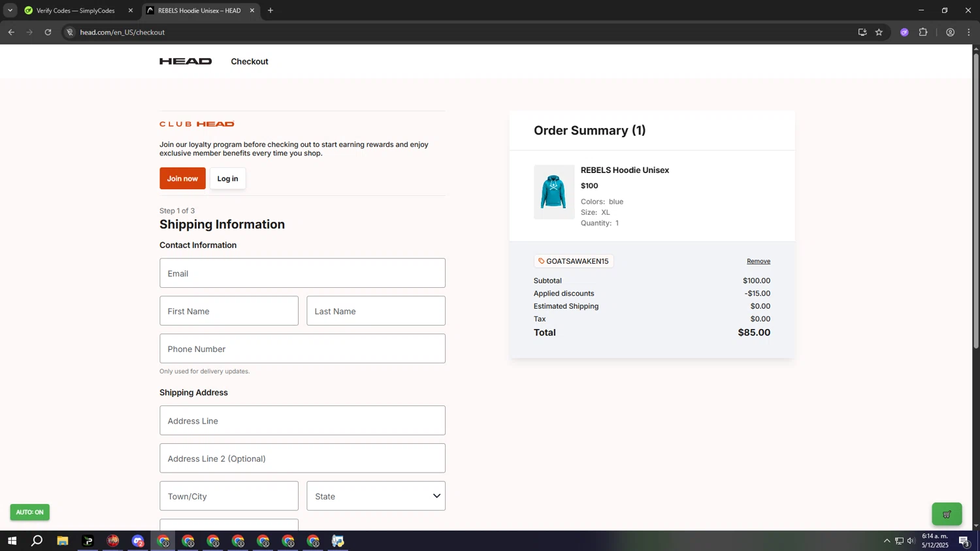Viewport: 980px width, 551px height.
Task: Focus the Phone Number field
Action: click(302, 349)
